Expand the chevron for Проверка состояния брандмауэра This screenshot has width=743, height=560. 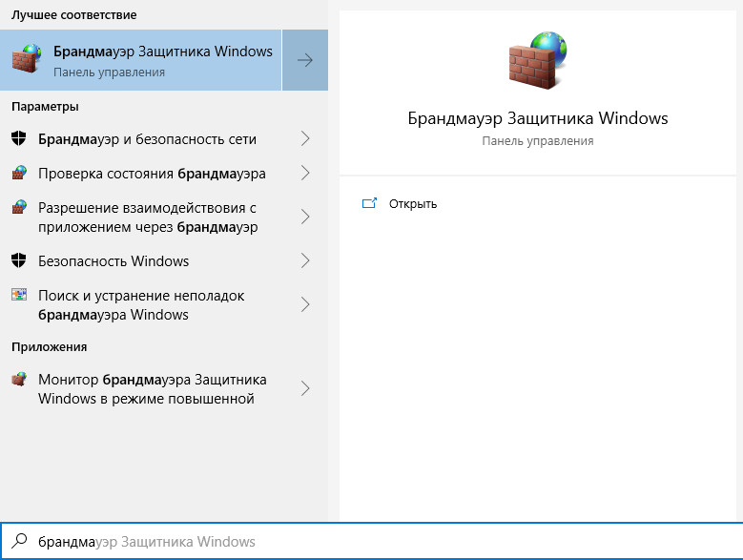[x=305, y=173]
